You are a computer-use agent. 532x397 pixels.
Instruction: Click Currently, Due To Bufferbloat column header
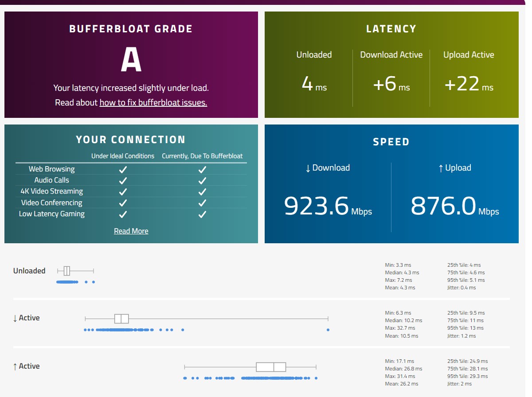tap(202, 156)
